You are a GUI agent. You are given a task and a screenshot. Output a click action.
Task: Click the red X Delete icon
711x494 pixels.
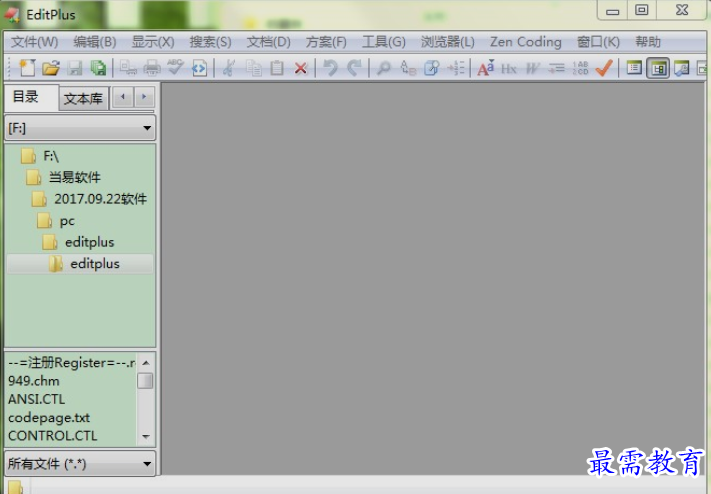pos(300,68)
